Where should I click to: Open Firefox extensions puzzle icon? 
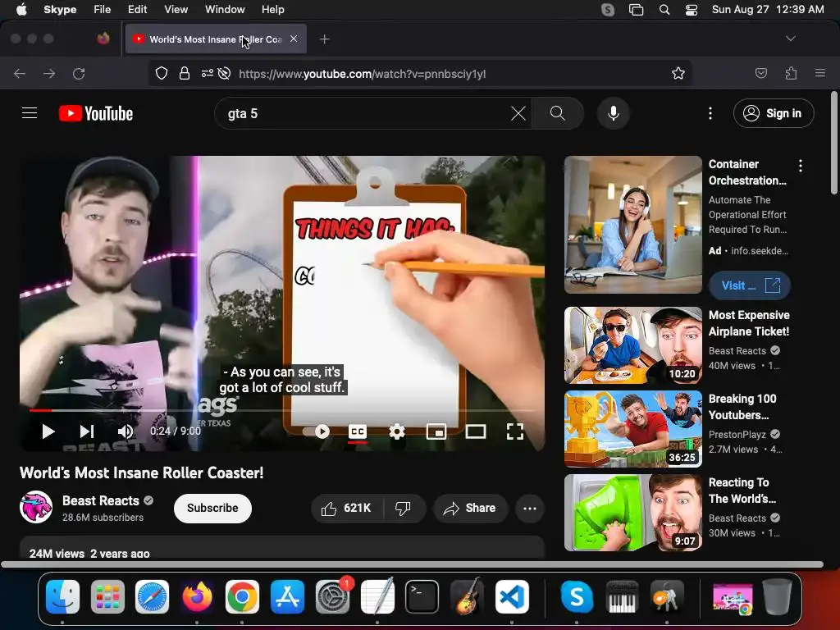791,73
